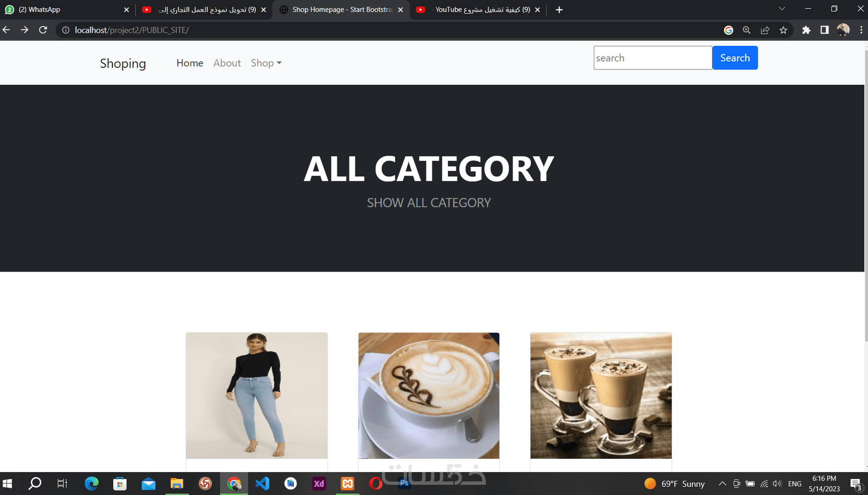Click the page vertical scrollbar
868x495 pixels.
tap(865, 194)
